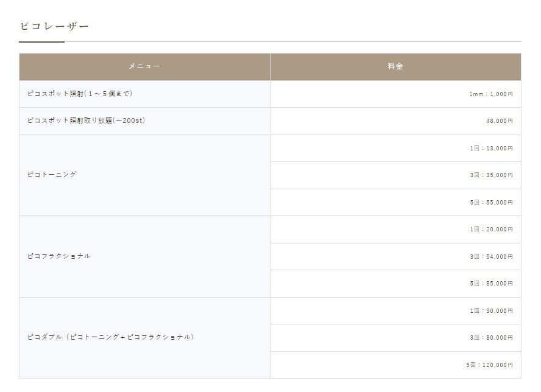
Task: Click the ピコダブル(ピコトーニング+ピコフラクショナル) cell
Action: point(144,338)
